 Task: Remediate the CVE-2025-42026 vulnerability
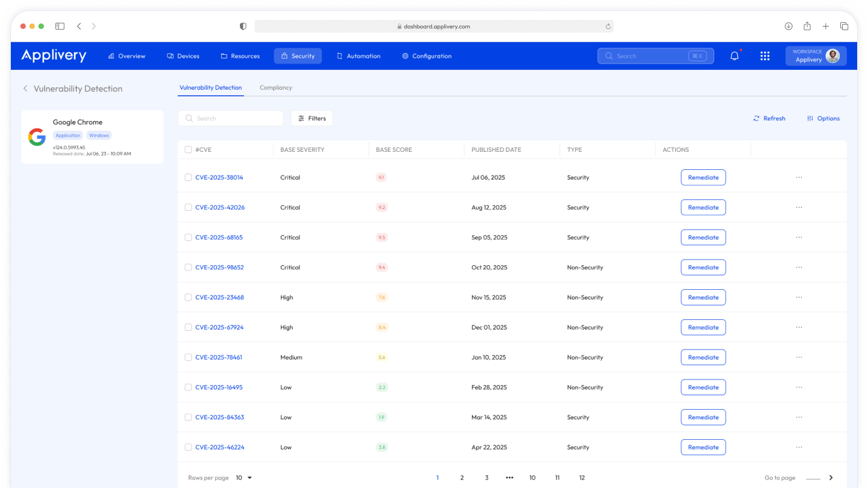703,207
